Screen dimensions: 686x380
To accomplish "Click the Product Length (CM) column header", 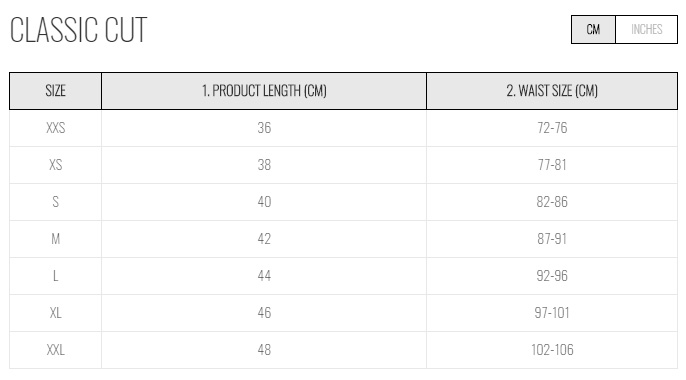I will (264, 91).
